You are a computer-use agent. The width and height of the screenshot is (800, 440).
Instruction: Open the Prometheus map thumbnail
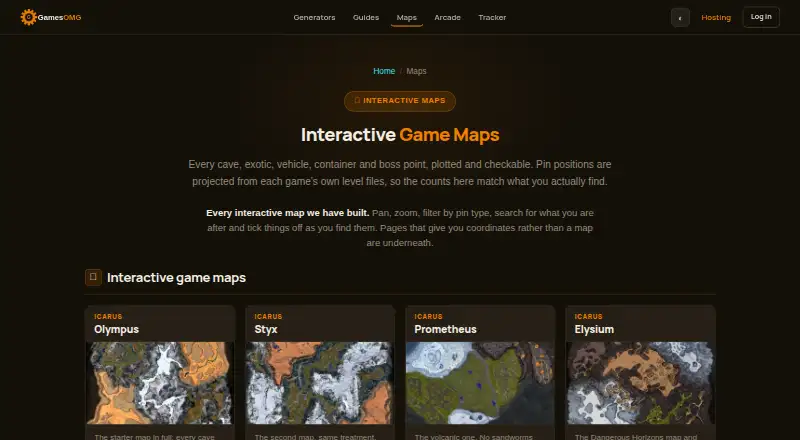[480, 383]
